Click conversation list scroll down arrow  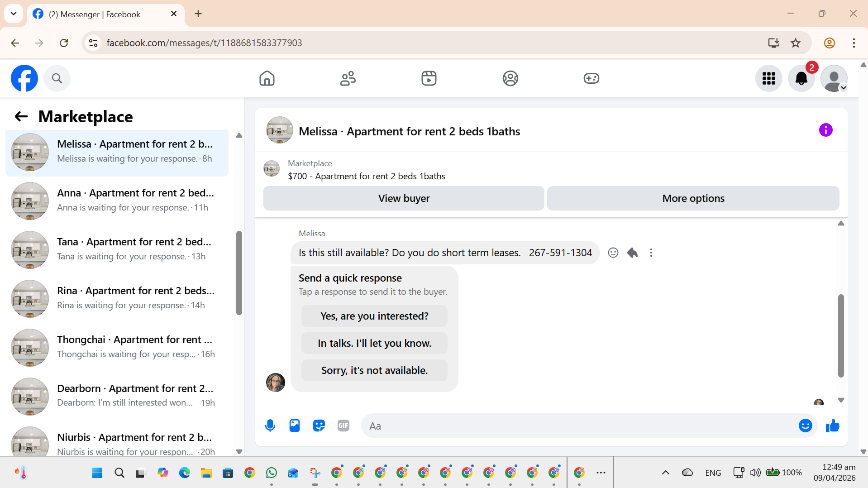pos(239,452)
